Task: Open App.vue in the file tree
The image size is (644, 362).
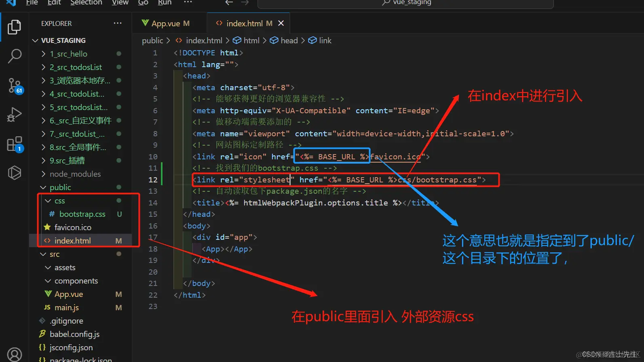Action: (69, 294)
